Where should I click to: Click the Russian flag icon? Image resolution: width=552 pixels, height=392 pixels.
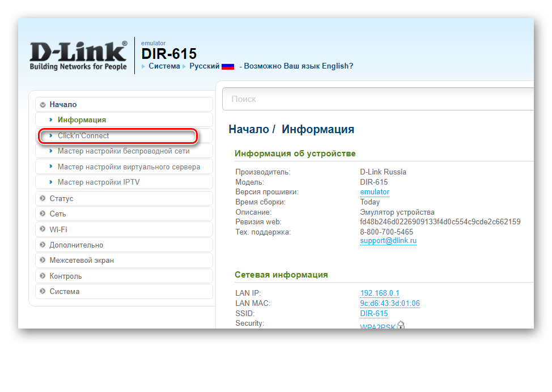click(x=228, y=66)
